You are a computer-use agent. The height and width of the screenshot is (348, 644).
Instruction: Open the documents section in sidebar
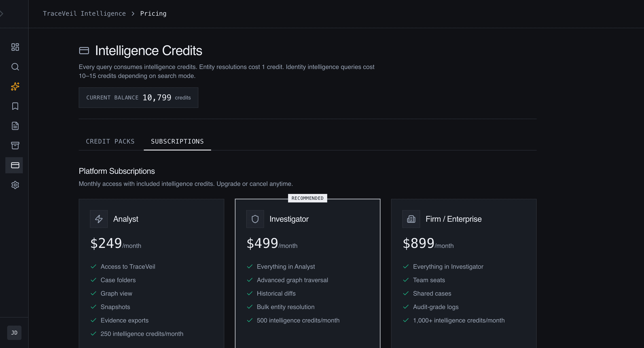pyautogui.click(x=15, y=126)
